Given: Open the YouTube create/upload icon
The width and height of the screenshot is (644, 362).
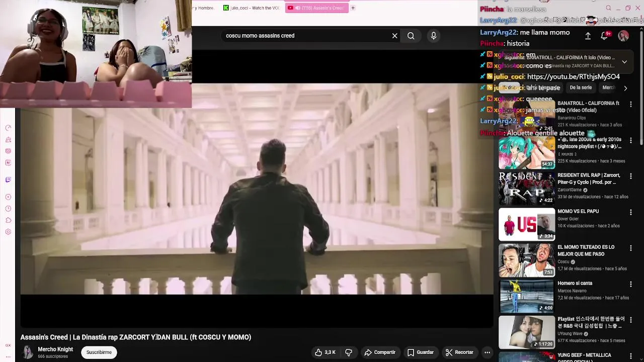Looking at the screenshot, I should point(588,36).
